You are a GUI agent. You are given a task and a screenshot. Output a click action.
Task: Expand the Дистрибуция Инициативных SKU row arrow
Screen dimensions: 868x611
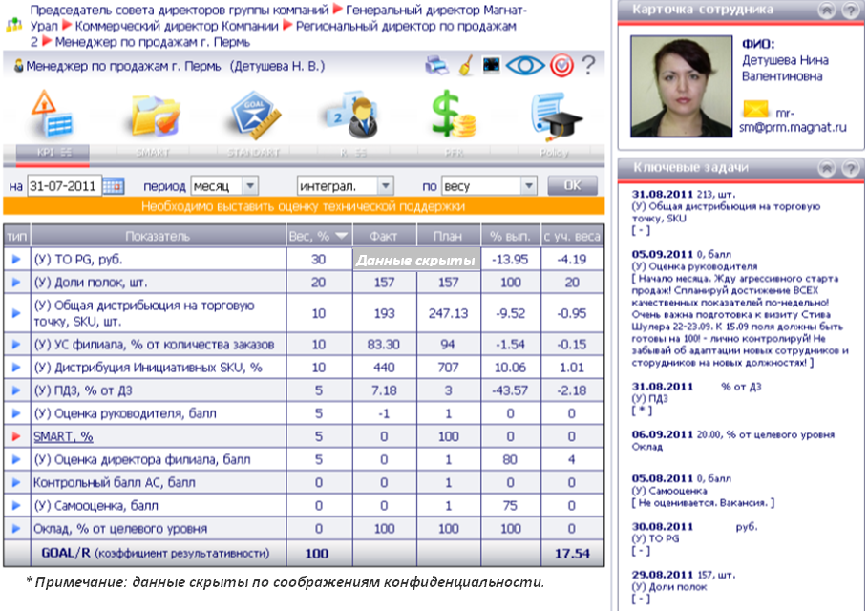coord(16,368)
